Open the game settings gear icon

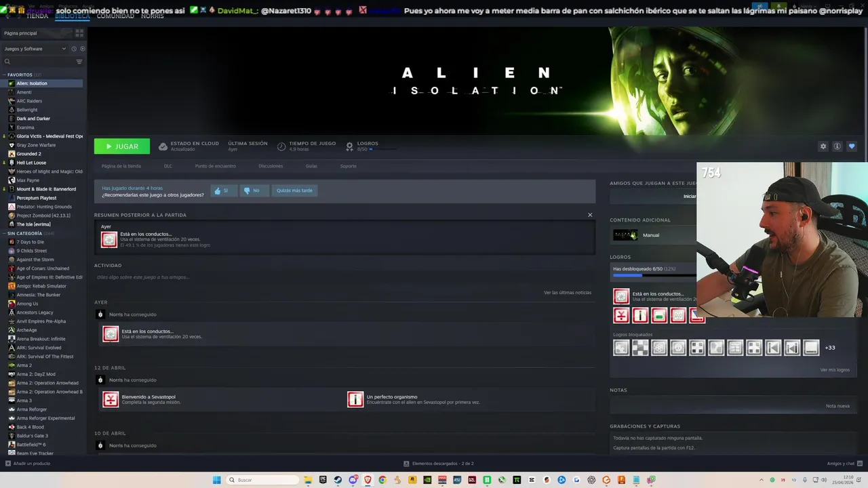coord(823,146)
